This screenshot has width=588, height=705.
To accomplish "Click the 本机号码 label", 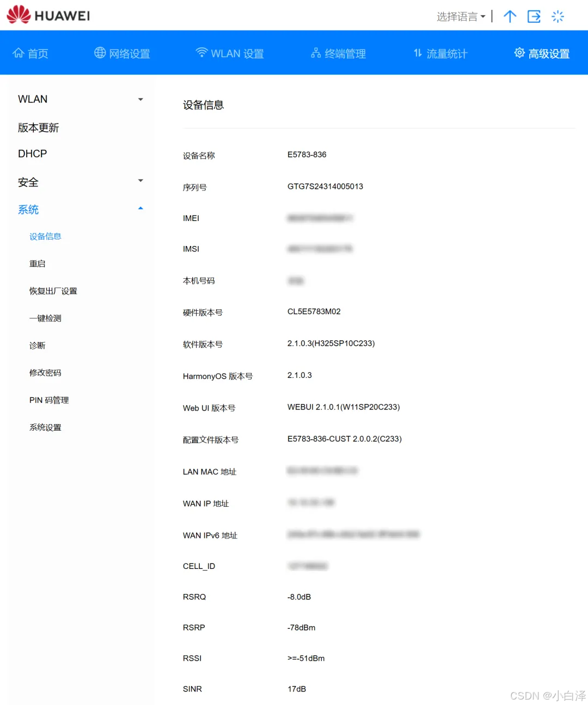I will [199, 280].
